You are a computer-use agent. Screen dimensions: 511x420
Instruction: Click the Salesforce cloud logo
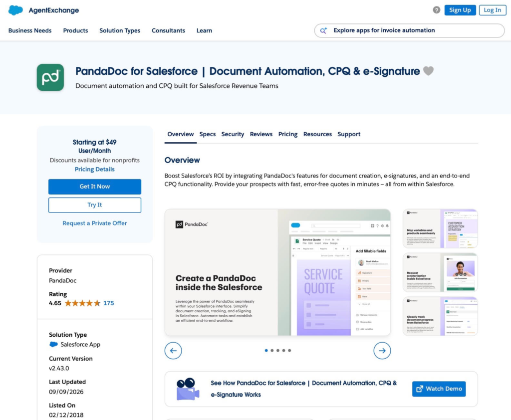tap(15, 10)
